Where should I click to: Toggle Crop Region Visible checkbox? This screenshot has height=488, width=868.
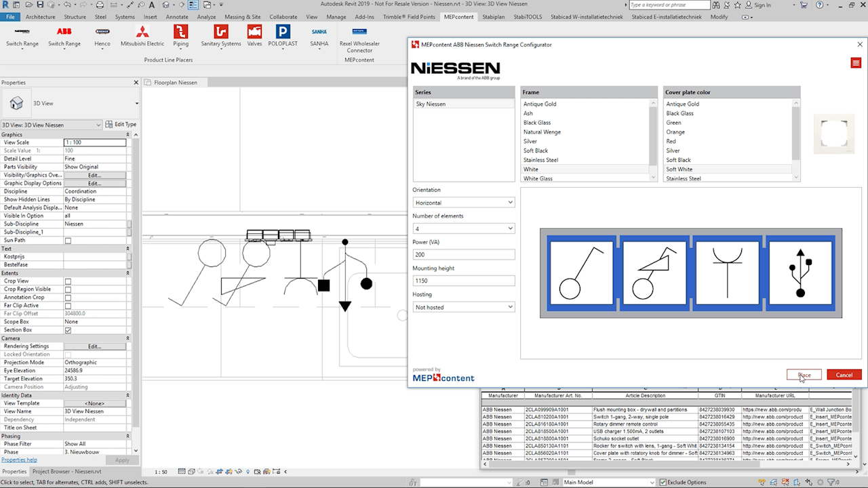(x=68, y=289)
